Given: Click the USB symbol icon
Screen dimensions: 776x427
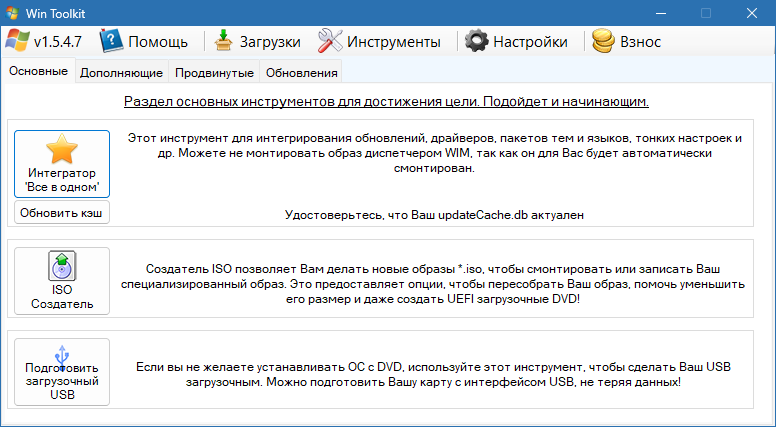Looking at the screenshot, I should click(62, 358).
